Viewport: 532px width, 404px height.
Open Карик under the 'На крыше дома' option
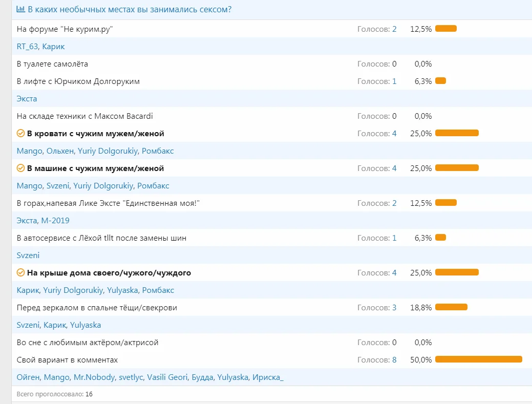[x=28, y=290]
